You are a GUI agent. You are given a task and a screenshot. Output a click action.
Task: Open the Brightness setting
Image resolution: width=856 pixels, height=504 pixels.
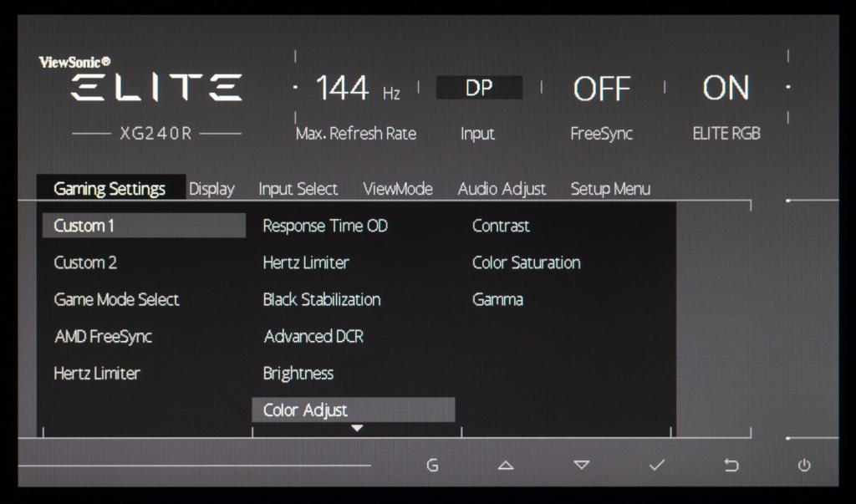click(x=298, y=373)
